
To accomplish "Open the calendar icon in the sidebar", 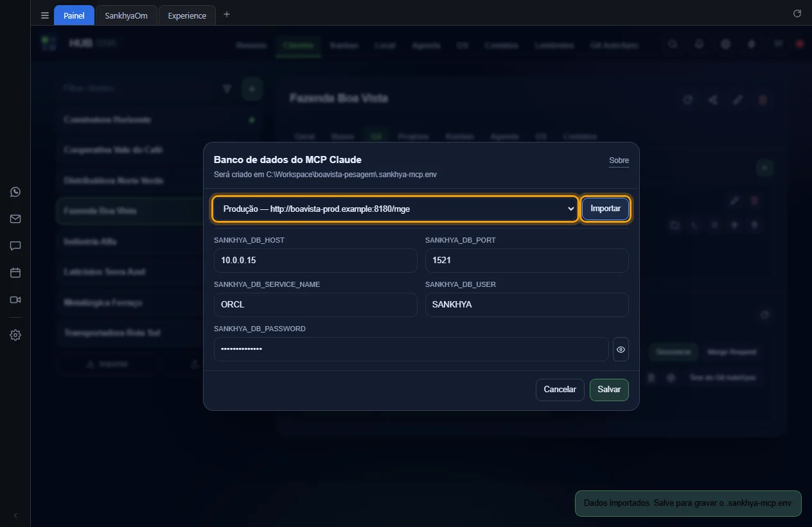I will coord(15,273).
